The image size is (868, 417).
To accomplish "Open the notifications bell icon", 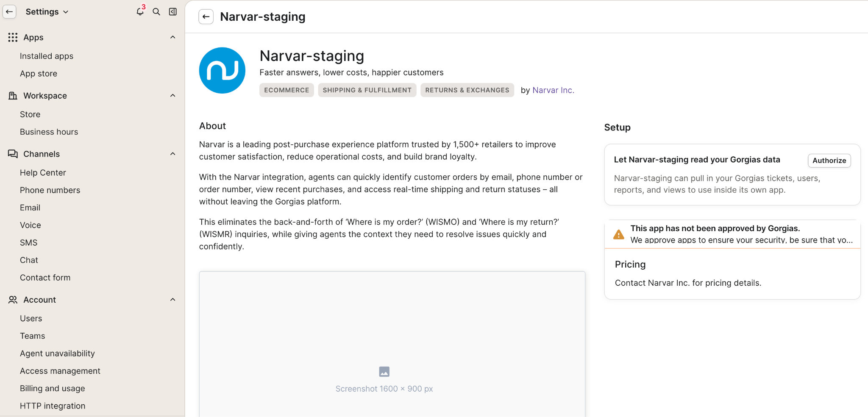I will [140, 11].
